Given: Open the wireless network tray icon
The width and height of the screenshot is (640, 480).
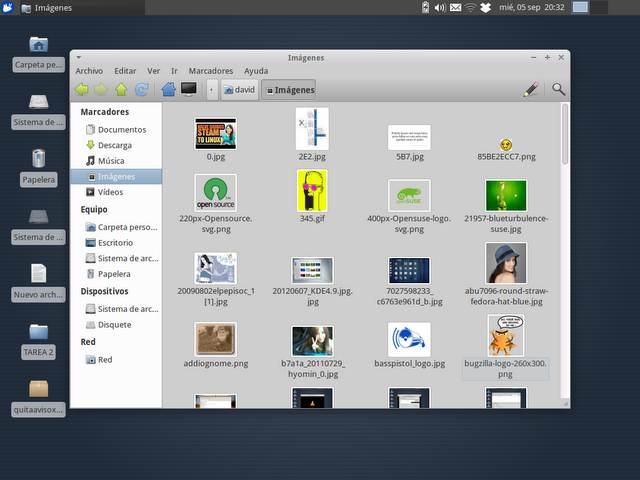Looking at the screenshot, I should click(x=470, y=7).
